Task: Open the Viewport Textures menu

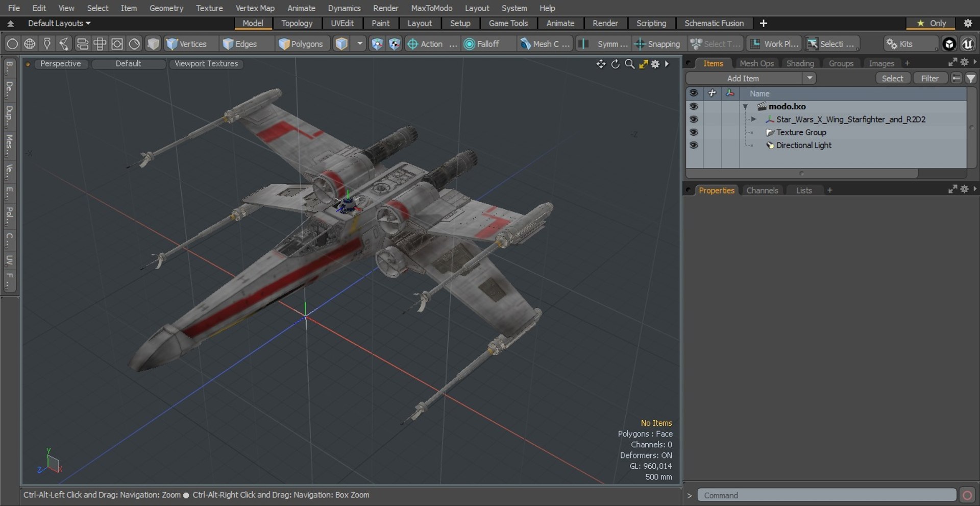Action: click(x=206, y=63)
